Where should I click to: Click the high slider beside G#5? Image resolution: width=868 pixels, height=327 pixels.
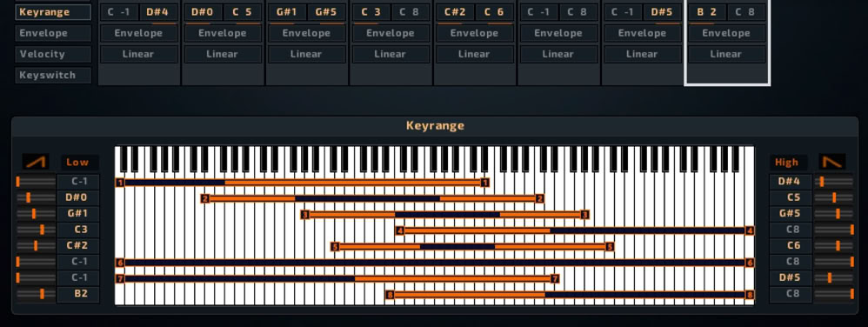(834, 214)
